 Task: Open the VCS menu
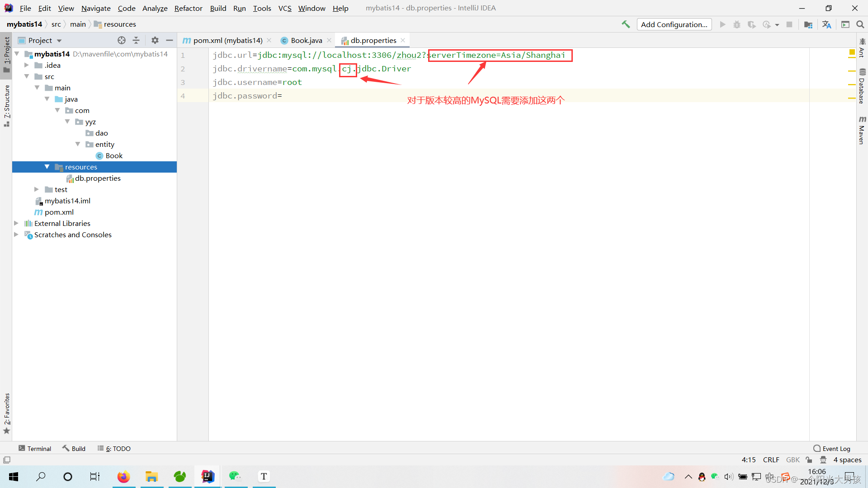tap(285, 8)
